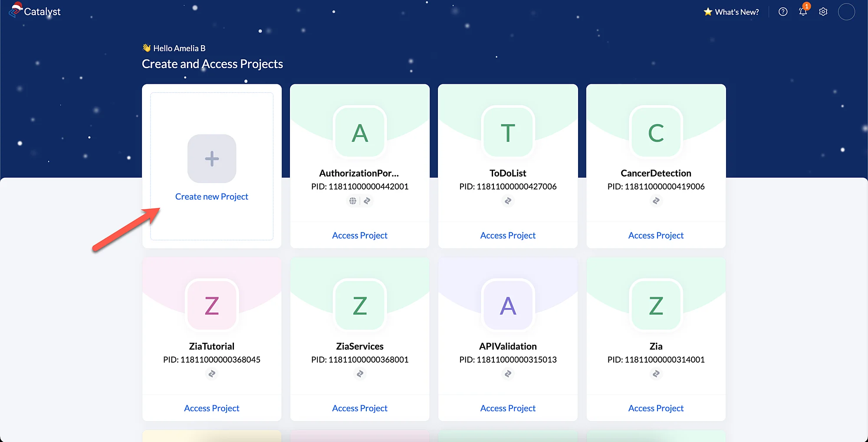The width and height of the screenshot is (868, 442).
Task: Click the ZiaTutorial letter Z tile
Action: [212, 305]
